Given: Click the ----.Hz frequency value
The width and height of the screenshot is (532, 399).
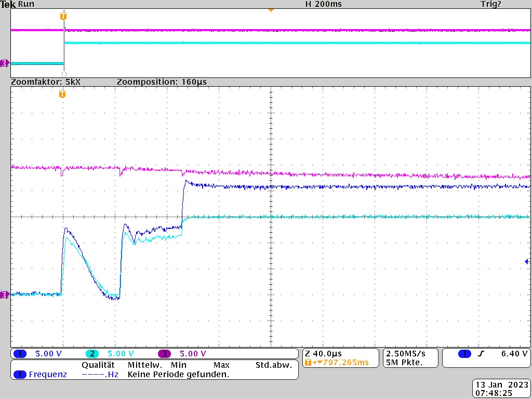Looking at the screenshot, I should 100,375.
